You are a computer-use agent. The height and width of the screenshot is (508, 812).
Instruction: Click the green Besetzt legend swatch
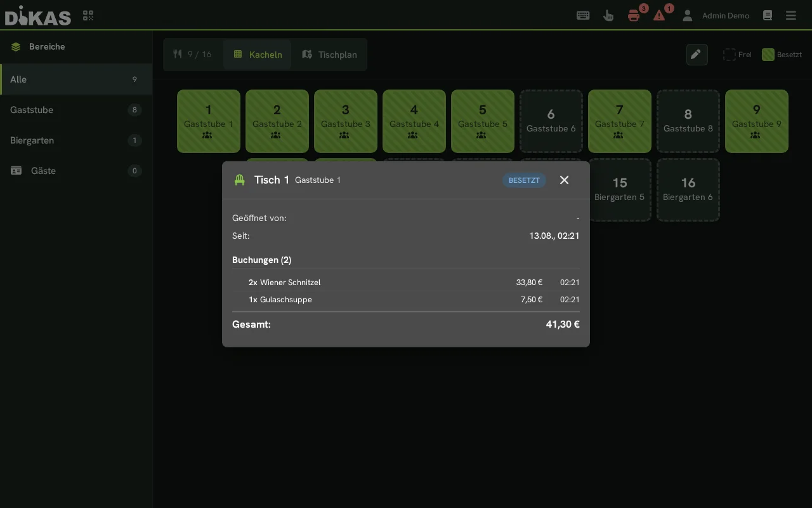[x=768, y=55]
